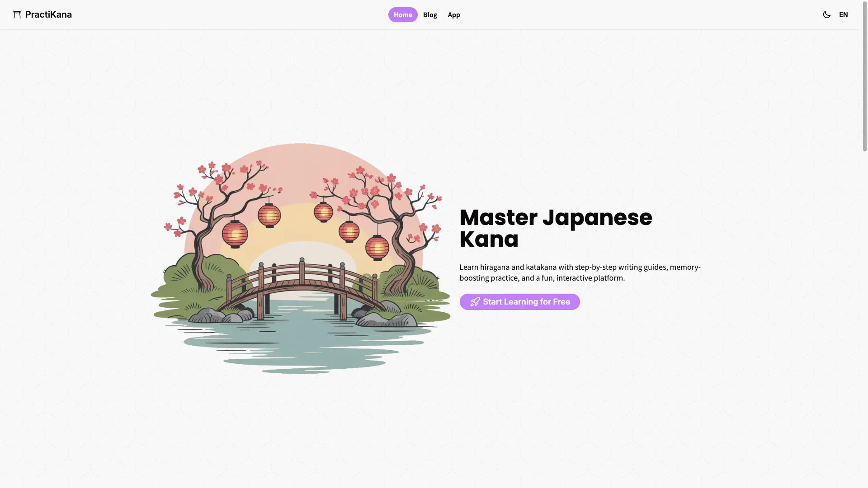
Task: Open the app via the torii symbol
Action: point(17,14)
